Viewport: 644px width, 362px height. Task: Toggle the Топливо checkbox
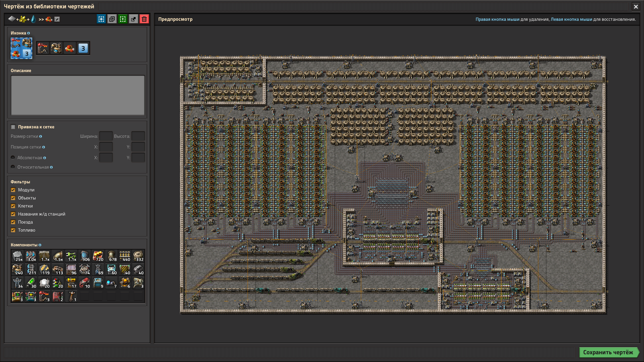click(13, 230)
